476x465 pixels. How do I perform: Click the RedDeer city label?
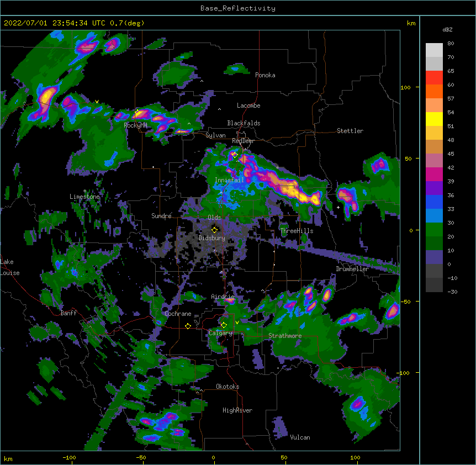243,141
